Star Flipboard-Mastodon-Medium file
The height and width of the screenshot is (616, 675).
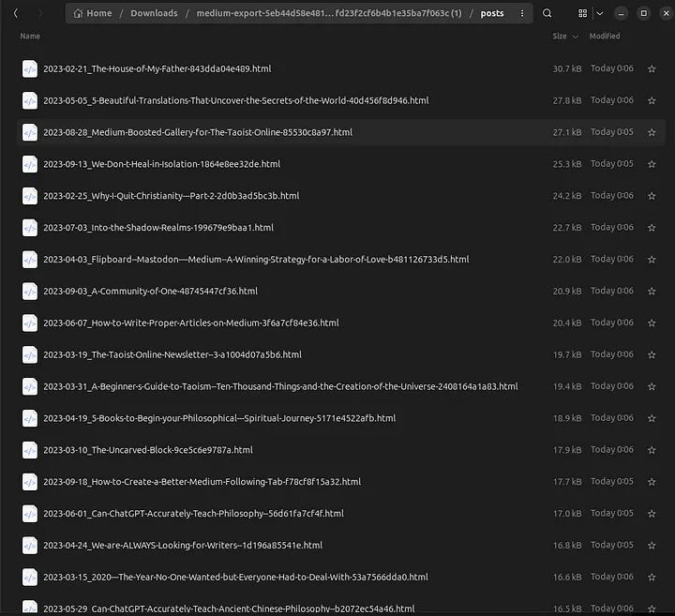(x=652, y=260)
